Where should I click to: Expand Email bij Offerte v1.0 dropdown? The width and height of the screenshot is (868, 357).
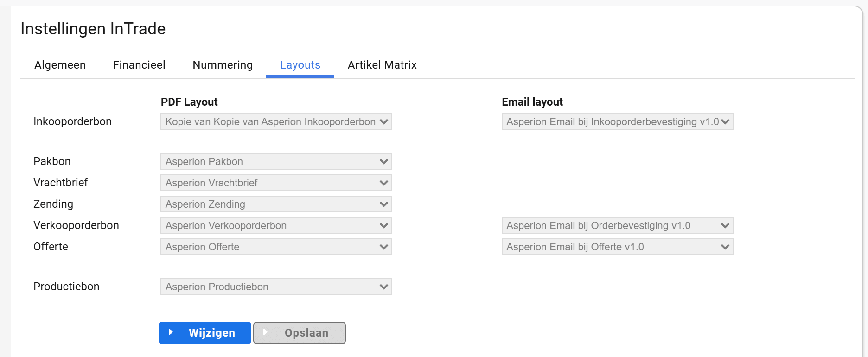618,247
